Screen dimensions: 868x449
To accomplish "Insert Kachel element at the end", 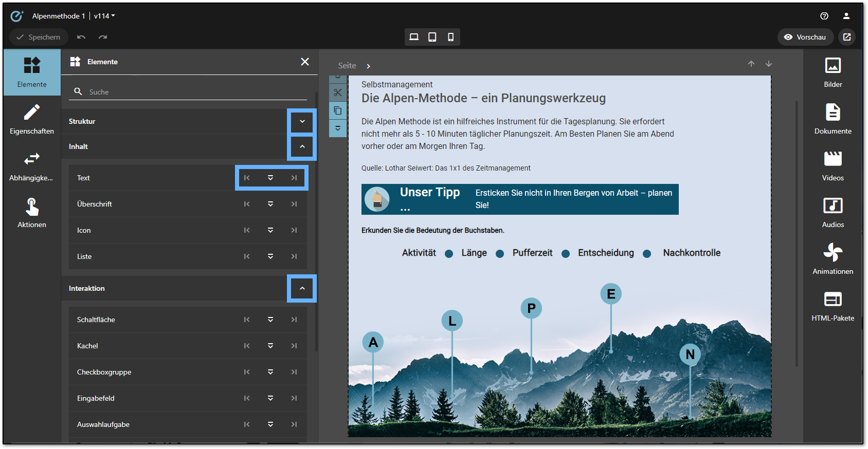I will 294,346.
